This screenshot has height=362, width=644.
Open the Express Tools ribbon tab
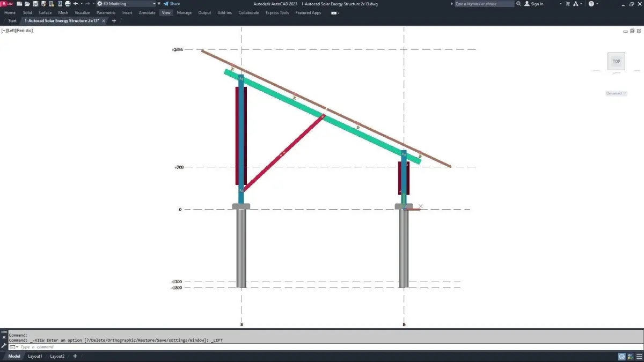click(x=277, y=12)
